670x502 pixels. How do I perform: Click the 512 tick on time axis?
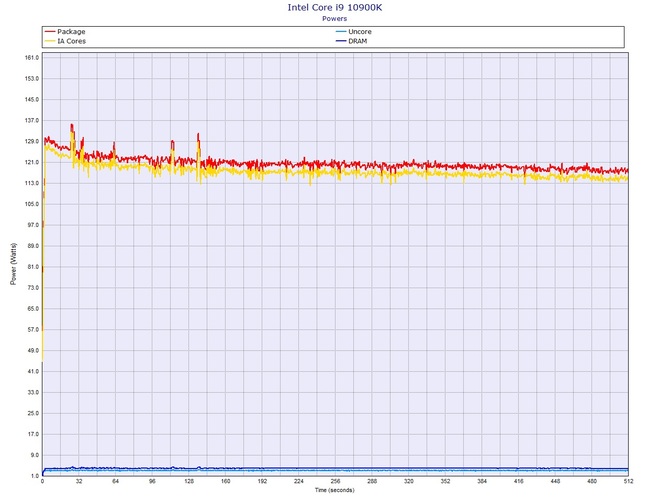point(629,481)
